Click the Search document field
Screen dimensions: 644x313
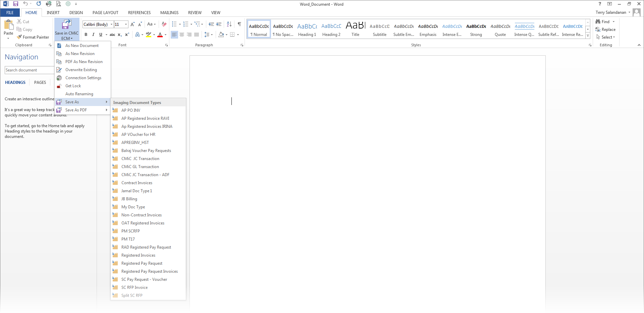click(29, 70)
